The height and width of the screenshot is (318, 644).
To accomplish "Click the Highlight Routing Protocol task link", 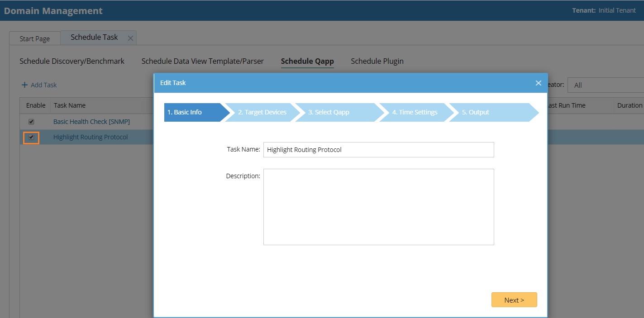I will coord(91,137).
